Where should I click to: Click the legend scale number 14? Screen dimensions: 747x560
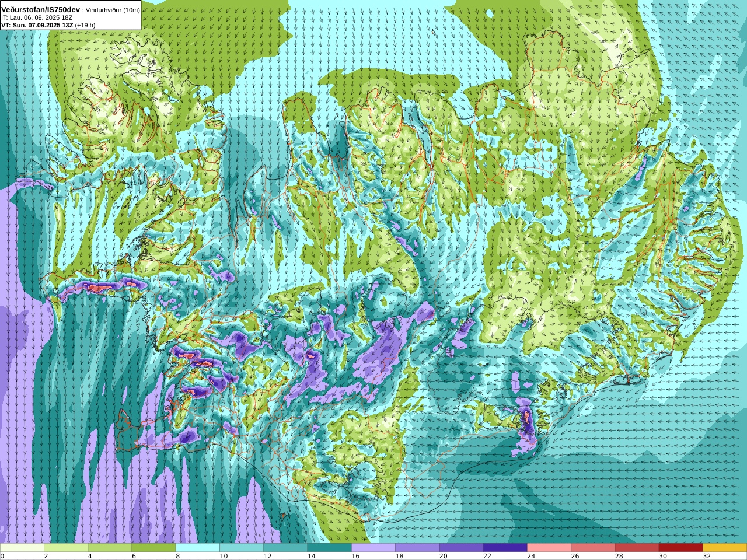pos(312,556)
